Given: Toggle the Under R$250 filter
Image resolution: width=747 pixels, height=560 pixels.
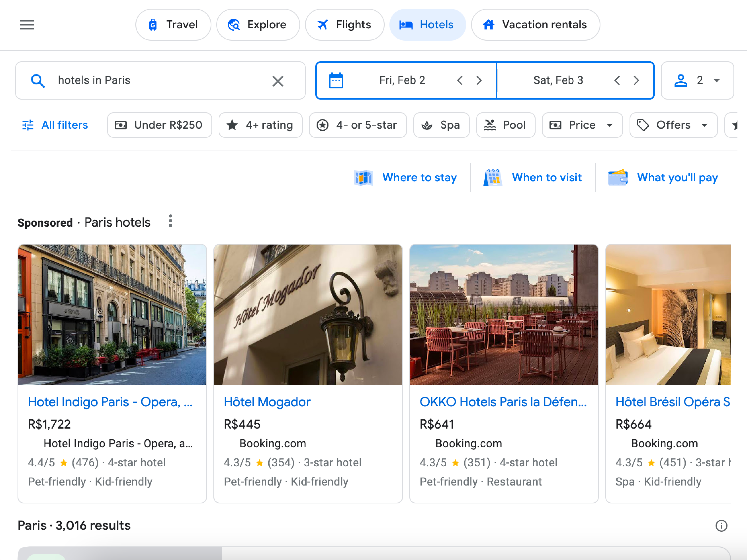Looking at the screenshot, I should point(159,125).
